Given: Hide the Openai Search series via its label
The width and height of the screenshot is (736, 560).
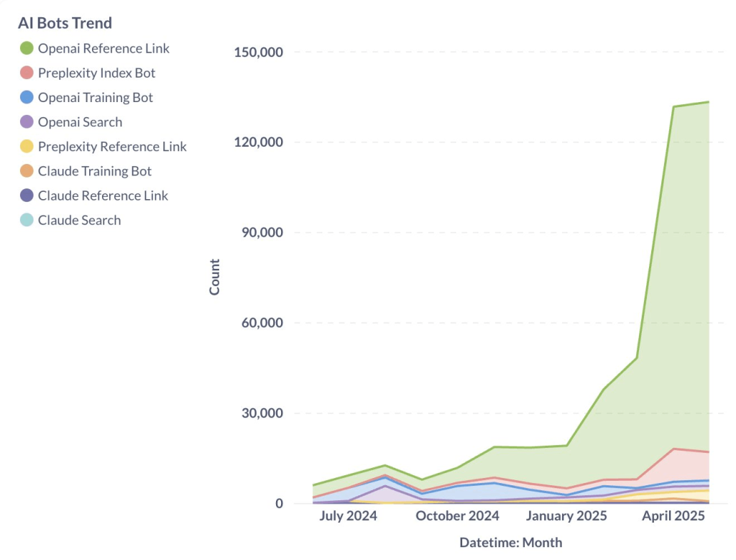Looking at the screenshot, I should point(80,122).
